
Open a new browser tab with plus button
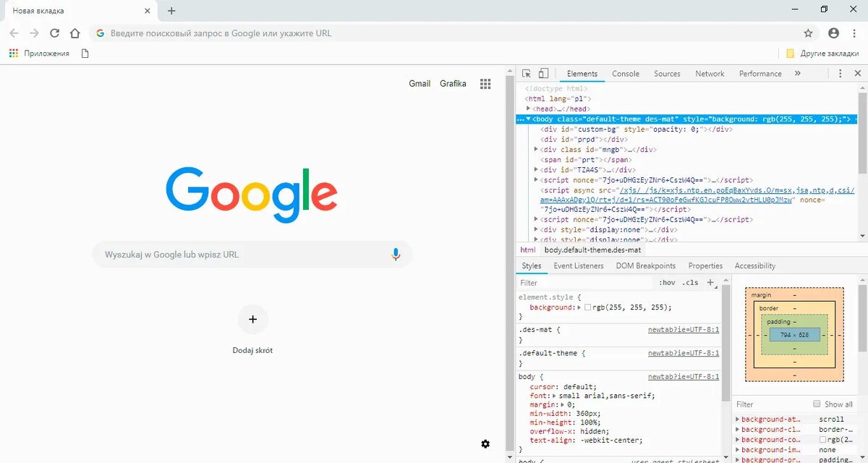[x=171, y=11]
